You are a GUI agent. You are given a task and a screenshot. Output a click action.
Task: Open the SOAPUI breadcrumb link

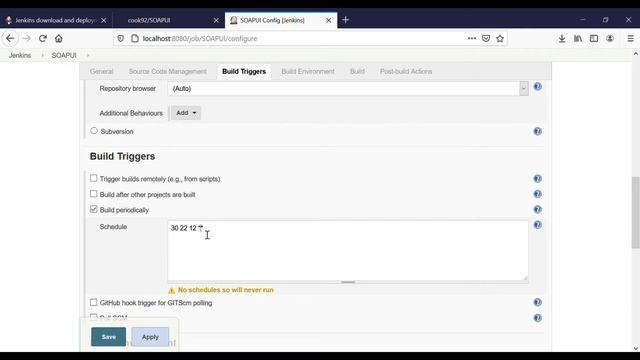tap(64, 55)
